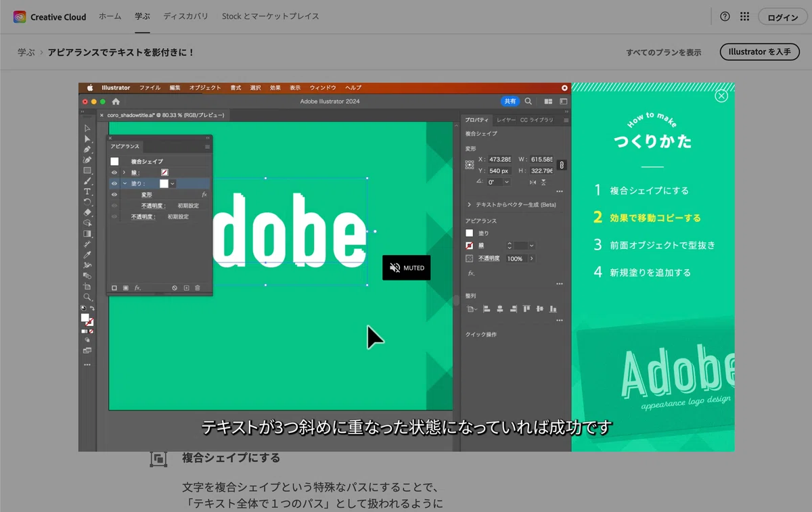
Task: Click the reference point selector grid in 変形
Action: pos(470,164)
